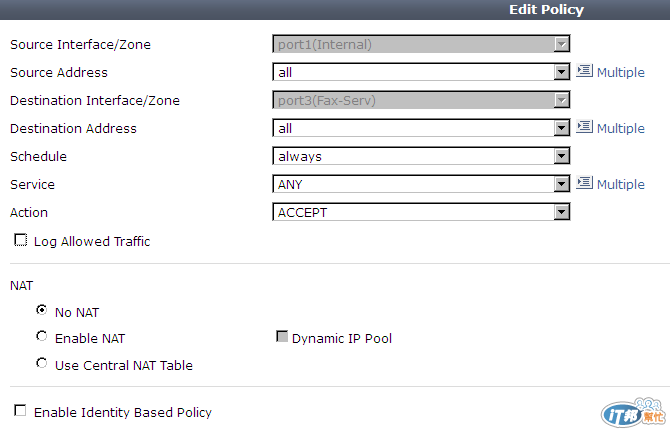Click the Destination Interface/Zone port3(Fax-Serv) field
670x434 pixels.
point(421,100)
